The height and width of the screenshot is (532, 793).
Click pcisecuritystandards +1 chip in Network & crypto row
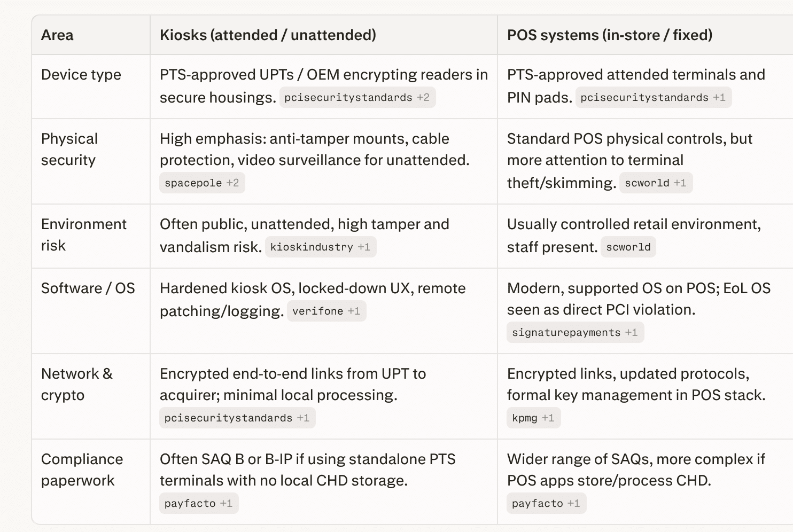click(237, 418)
